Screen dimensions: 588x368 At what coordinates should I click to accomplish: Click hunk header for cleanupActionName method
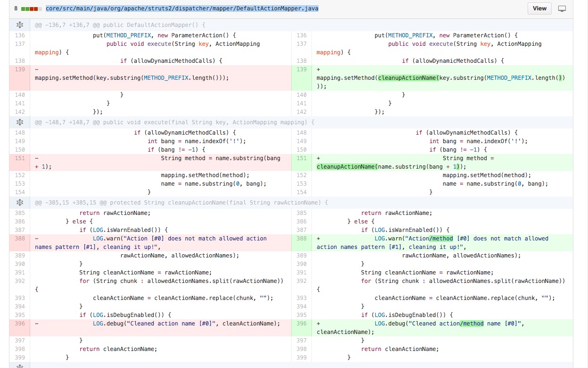coord(181,203)
